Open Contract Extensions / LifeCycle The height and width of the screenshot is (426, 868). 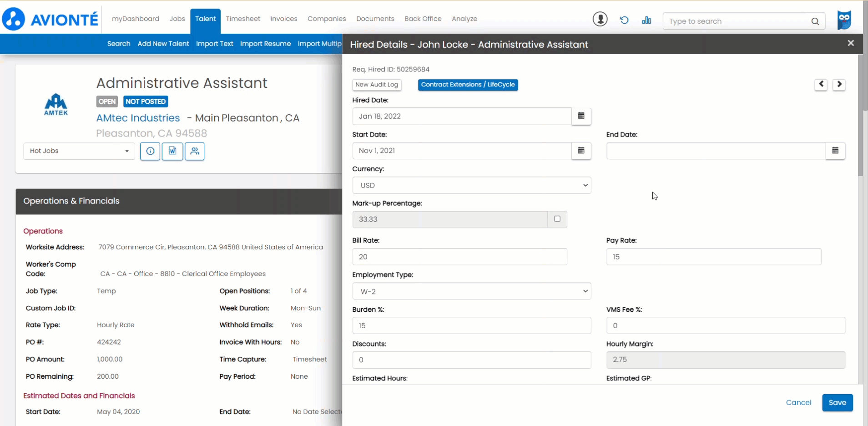pos(468,85)
